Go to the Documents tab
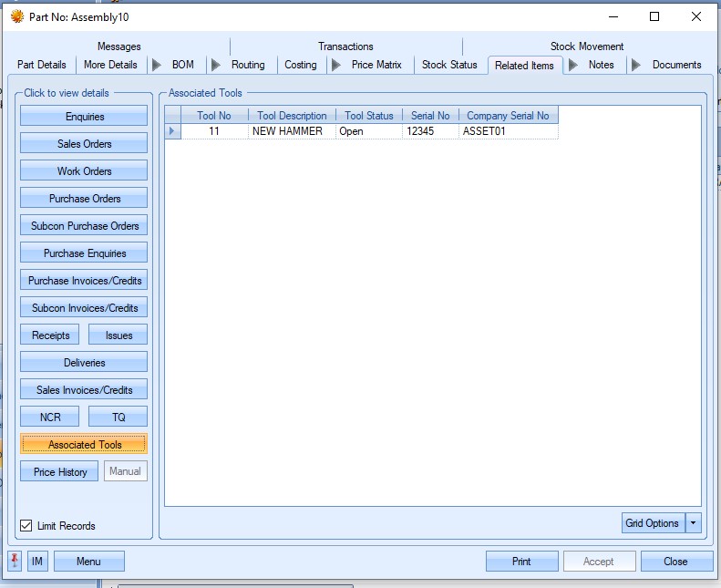The height and width of the screenshot is (588, 721). click(x=676, y=65)
